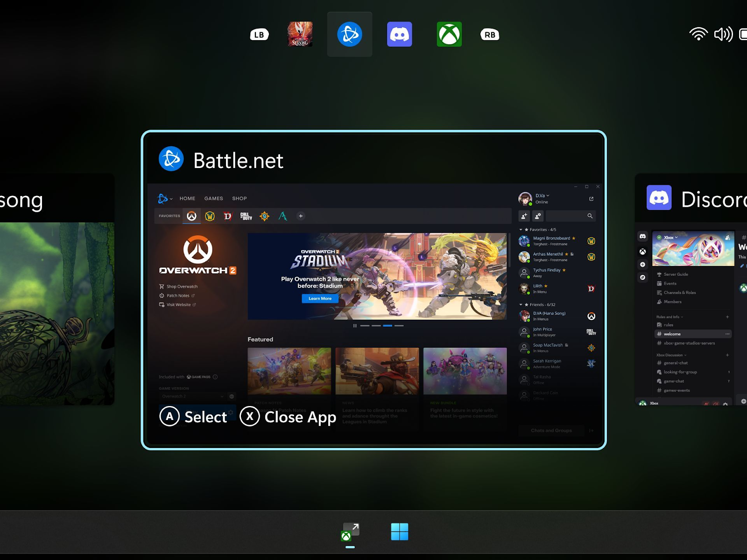Select friend Tychus Findlay

click(557, 273)
